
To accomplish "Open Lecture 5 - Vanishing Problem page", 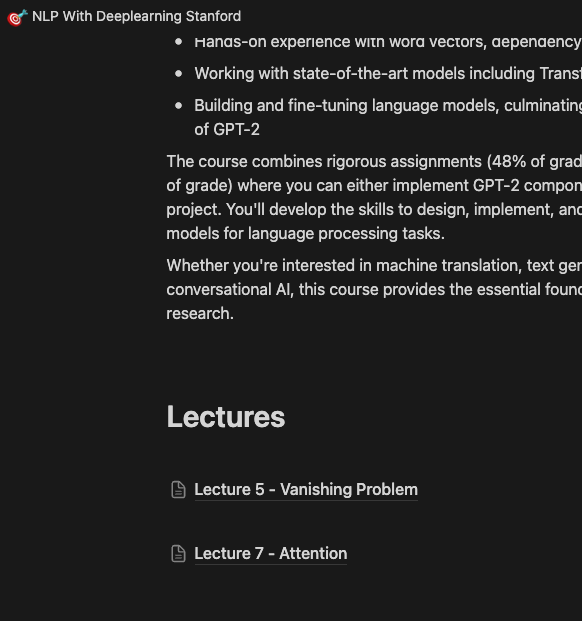I will click(306, 490).
